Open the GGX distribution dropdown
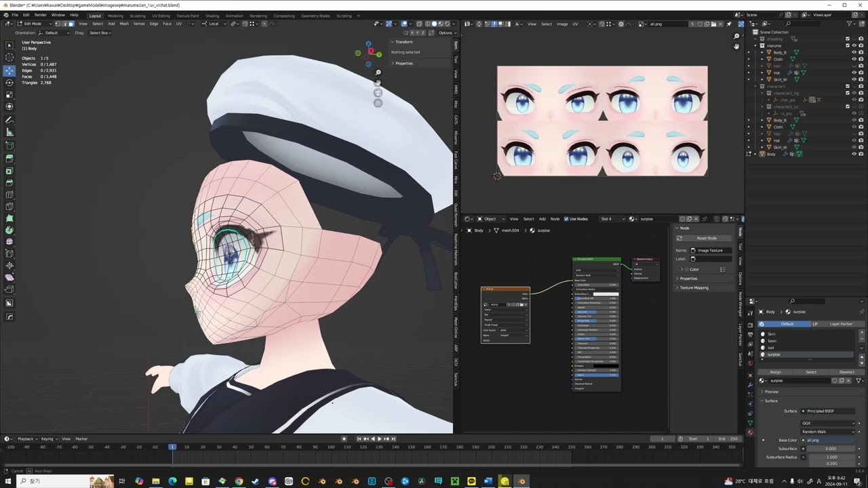The width and height of the screenshot is (868, 488). tap(828, 423)
